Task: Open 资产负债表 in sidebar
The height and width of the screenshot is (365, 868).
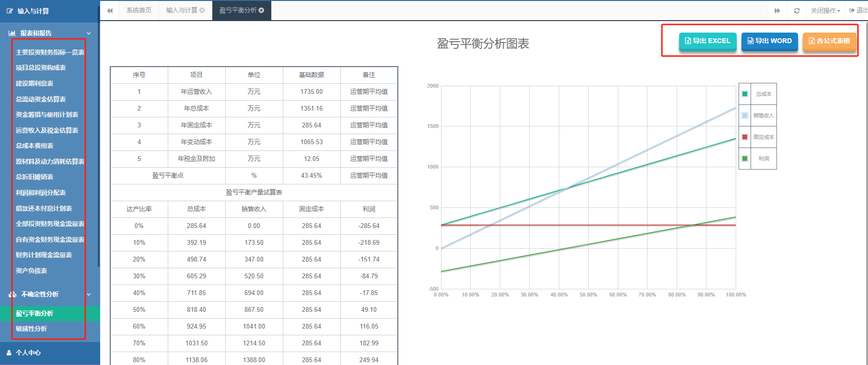Action: point(31,271)
